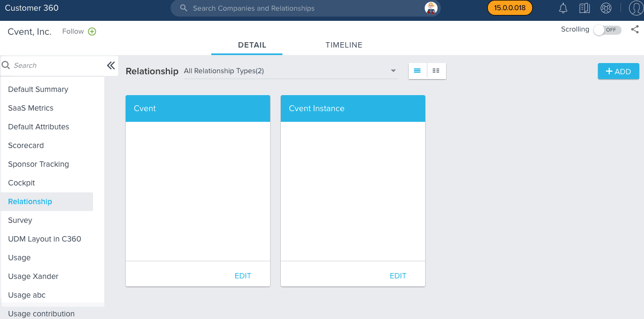The width and height of the screenshot is (644, 319).
Task: Collapse the sidebar with double chevron
Action: [x=111, y=65]
